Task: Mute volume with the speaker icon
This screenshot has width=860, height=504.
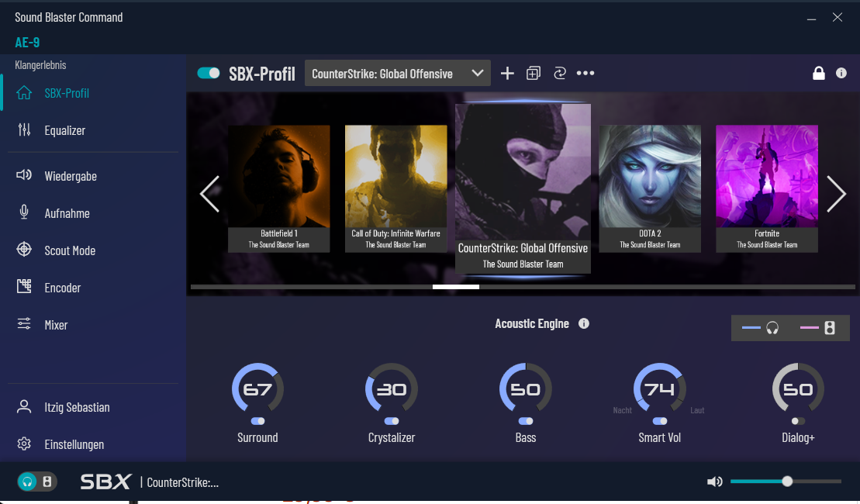Action: coord(715,482)
